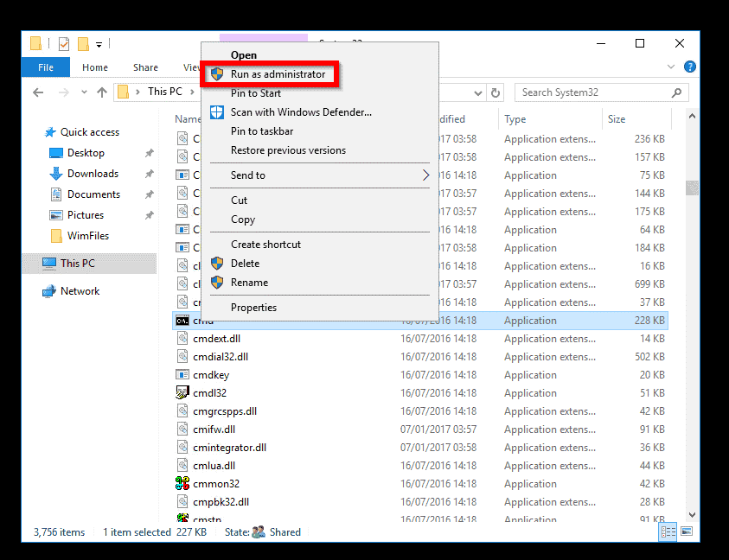Click the New folder quick access icon

point(83,44)
